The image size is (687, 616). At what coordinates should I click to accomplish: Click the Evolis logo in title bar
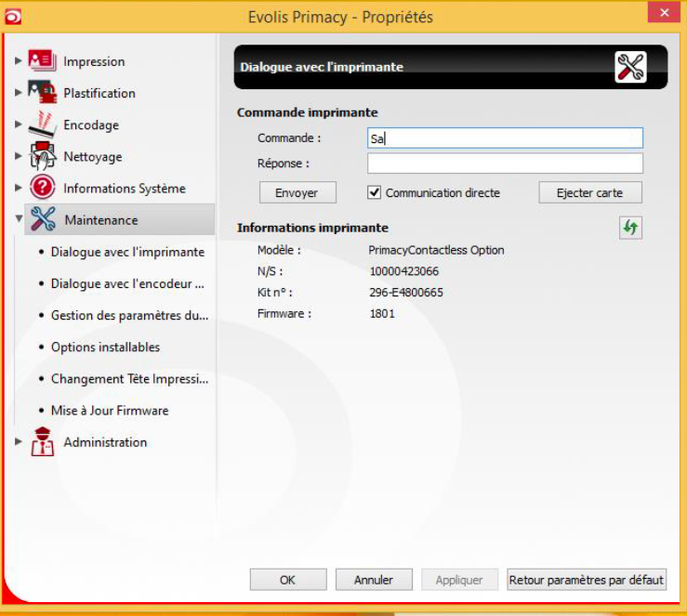point(13,17)
